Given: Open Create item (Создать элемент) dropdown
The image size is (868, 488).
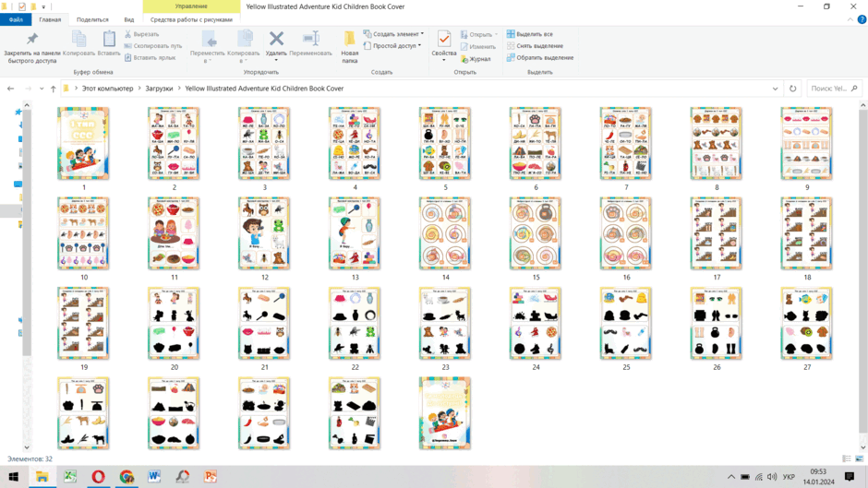Looking at the screenshot, I should tap(393, 34).
